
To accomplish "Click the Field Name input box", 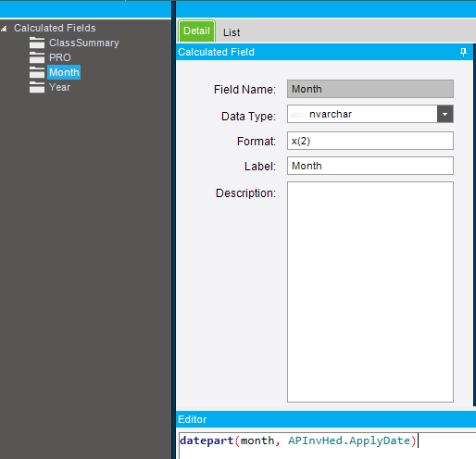I will (370, 89).
